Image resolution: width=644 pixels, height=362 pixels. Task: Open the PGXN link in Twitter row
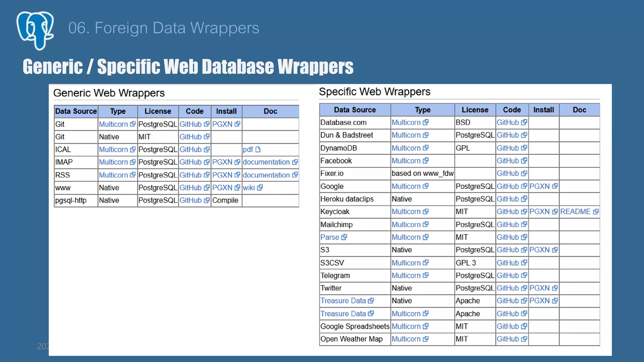tap(543, 288)
